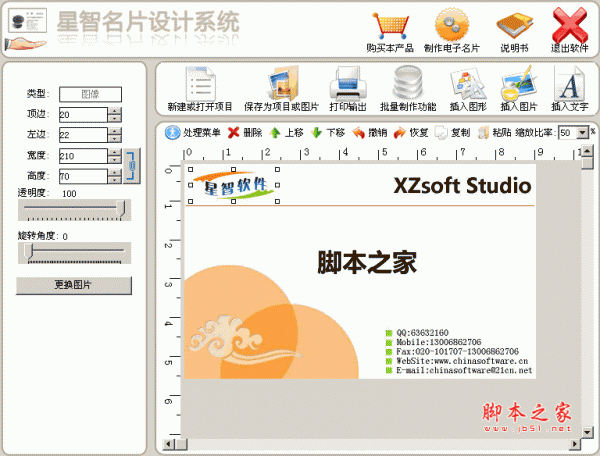Click the 粘贴 paste button
Viewport: 600px width, 456px height.
494,133
